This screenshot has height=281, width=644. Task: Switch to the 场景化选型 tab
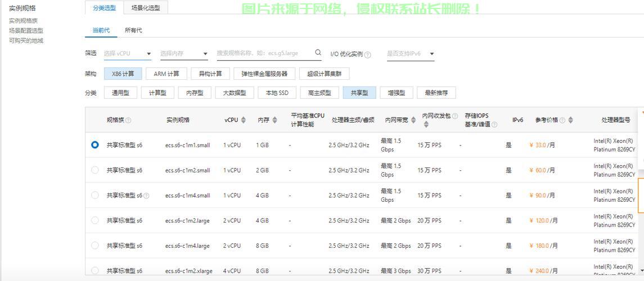coord(146,8)
